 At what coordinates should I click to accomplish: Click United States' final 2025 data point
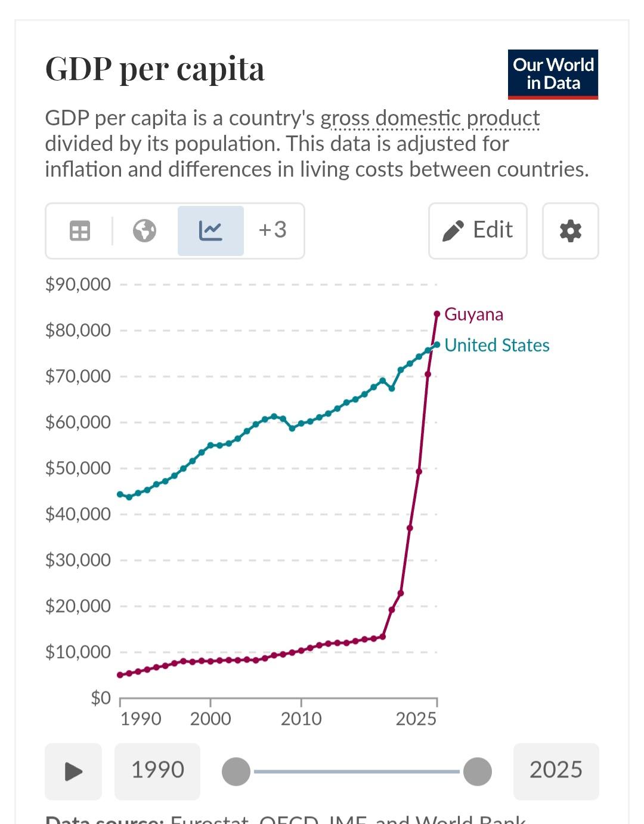[437, 344]
